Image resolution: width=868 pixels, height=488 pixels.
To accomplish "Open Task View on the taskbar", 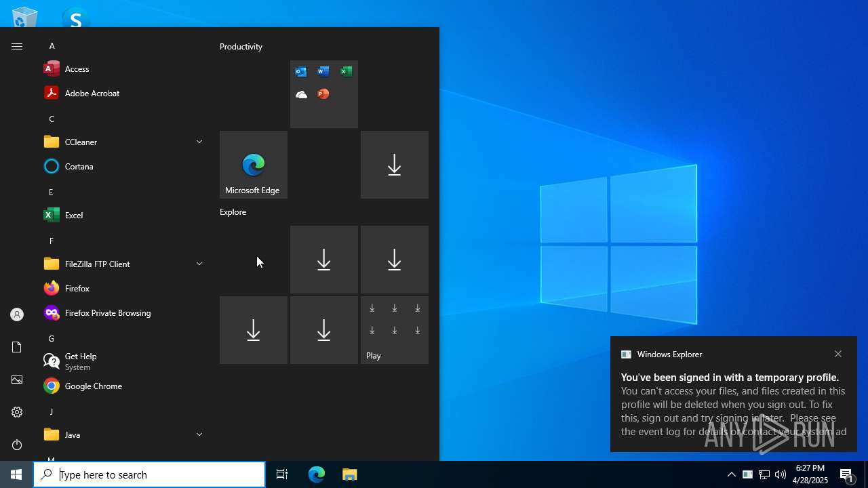I will click(282, 474).
